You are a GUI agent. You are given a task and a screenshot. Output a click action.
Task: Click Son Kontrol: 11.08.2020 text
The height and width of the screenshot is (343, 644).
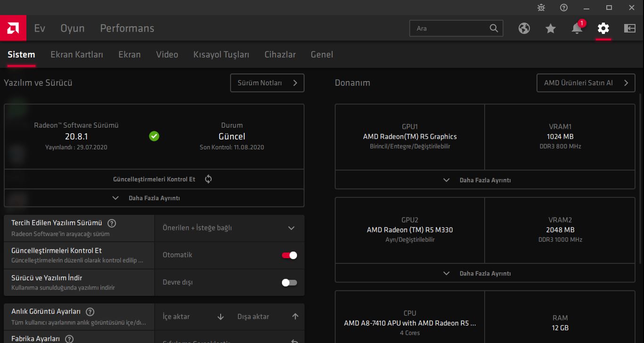(x=232, y=147)
